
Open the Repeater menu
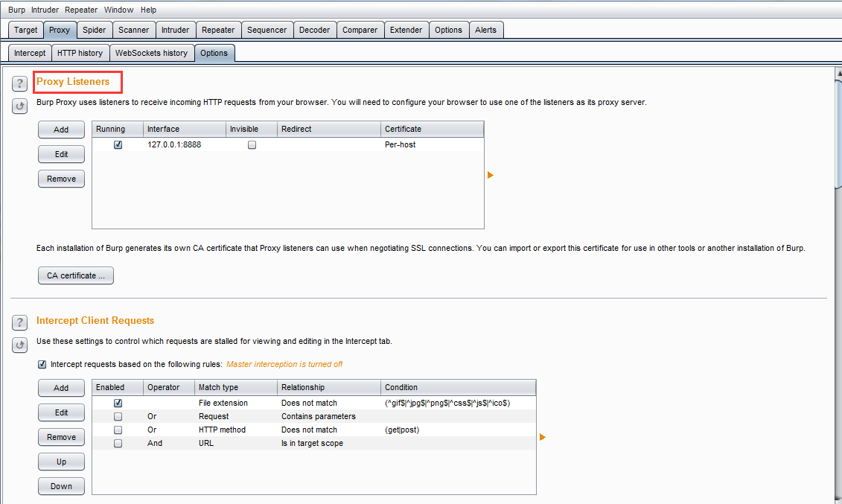pos(81,10)
